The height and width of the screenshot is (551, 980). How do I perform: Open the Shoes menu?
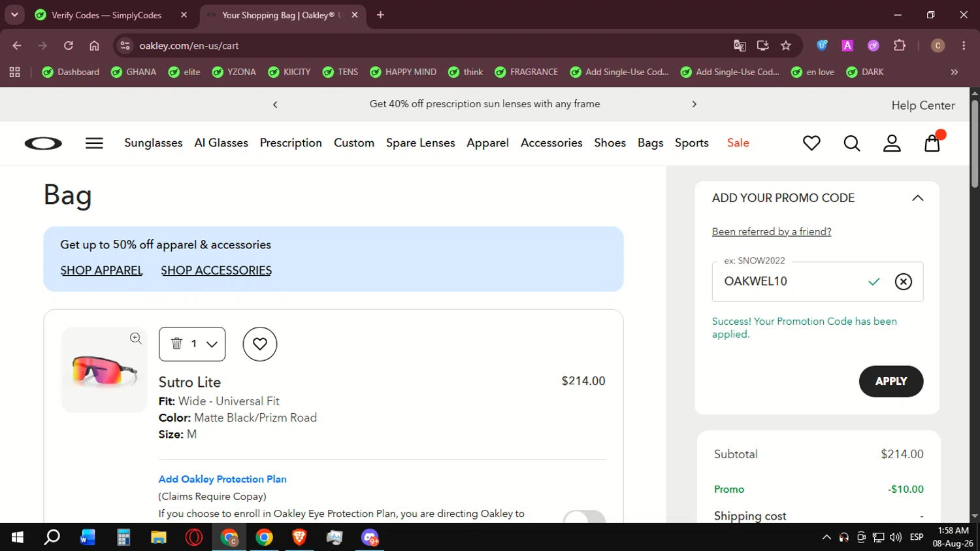pos(610,142)
